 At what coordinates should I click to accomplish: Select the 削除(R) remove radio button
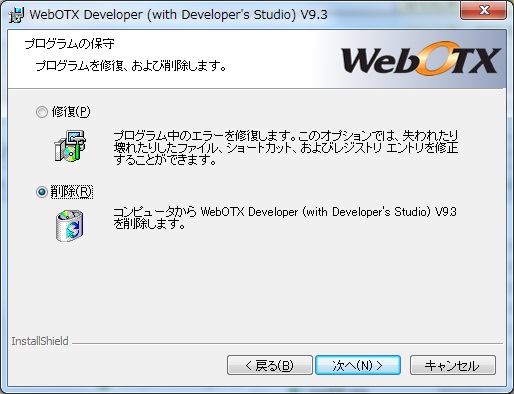click(x=42, y=192)
